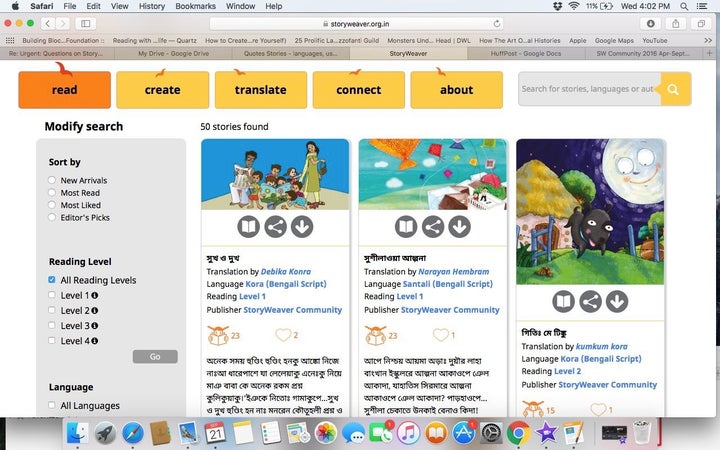
Task: Select Most Read sort option
Action: (52, 192)
